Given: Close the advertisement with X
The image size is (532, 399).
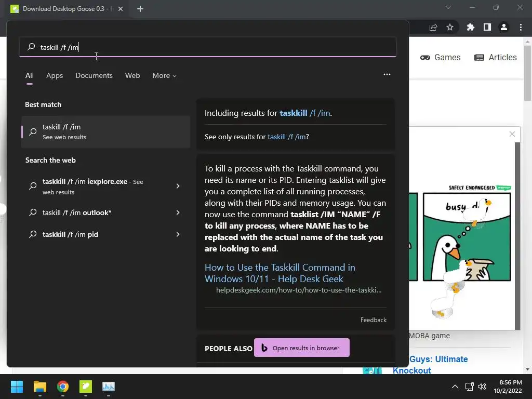Looking at the screenshot, I should 512,134.
